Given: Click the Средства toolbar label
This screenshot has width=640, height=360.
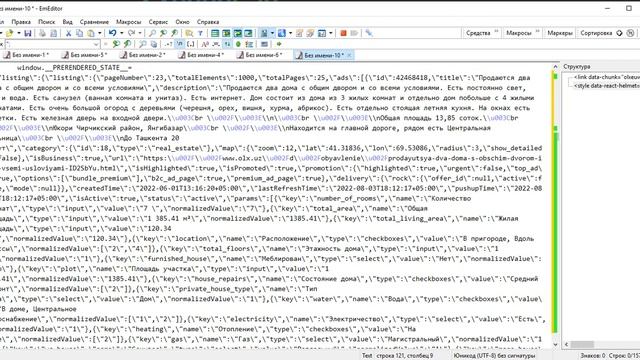Looking at the screenshot, I should tap(478, 33).
